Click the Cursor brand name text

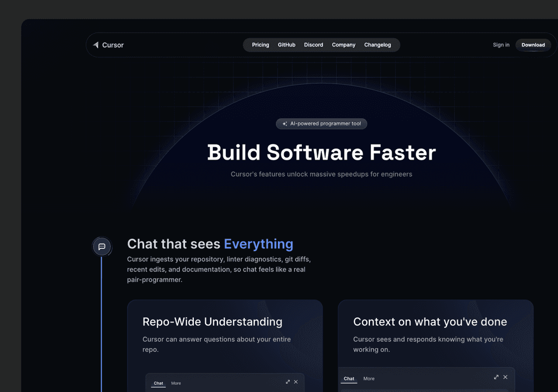pos(113,45)
